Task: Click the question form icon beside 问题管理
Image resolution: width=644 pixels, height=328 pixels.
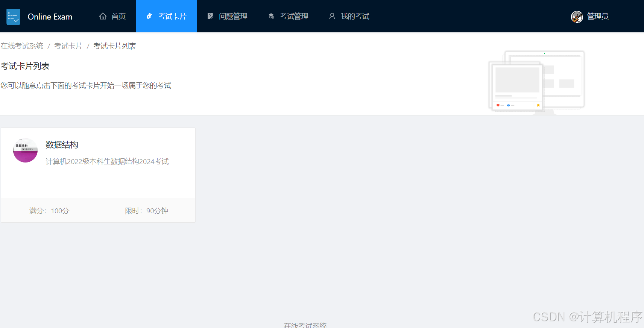Action: pos(210,16)
